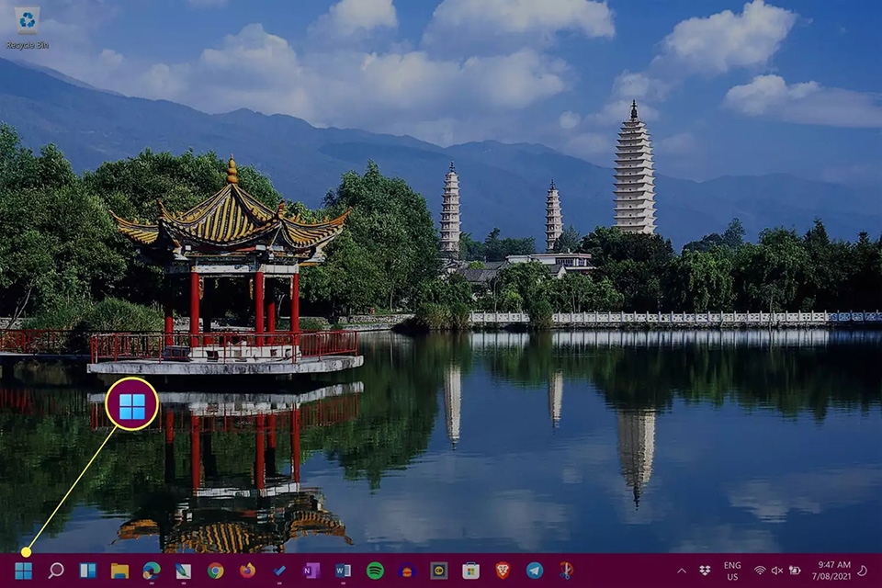This screenshot has height=588, width=882.
Task: Expand the hidden system tray icons
Action: (x=682, y=571)
